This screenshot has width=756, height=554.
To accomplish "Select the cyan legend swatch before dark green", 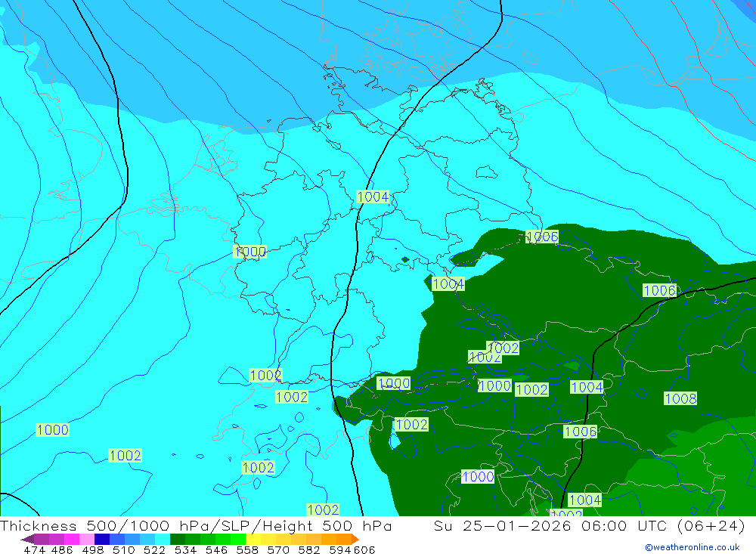I will tap(163, 539).
